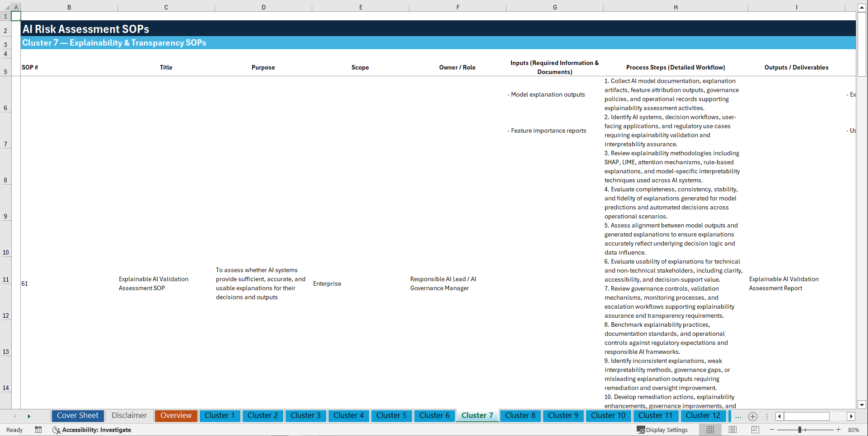Select row 11 header

[x=5, y=270]
